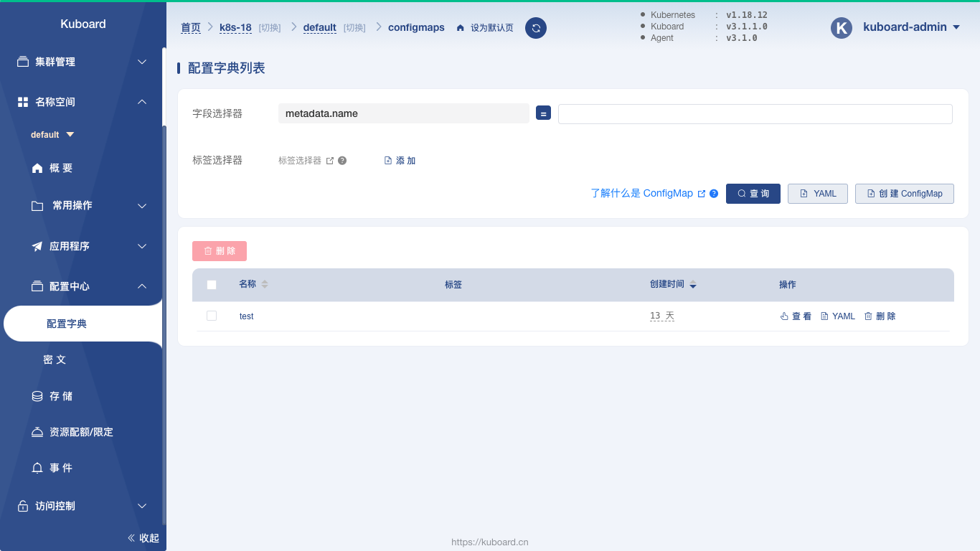Sort by 名称 column arrows
Viewport: 980px width, 551px height.
265,285
